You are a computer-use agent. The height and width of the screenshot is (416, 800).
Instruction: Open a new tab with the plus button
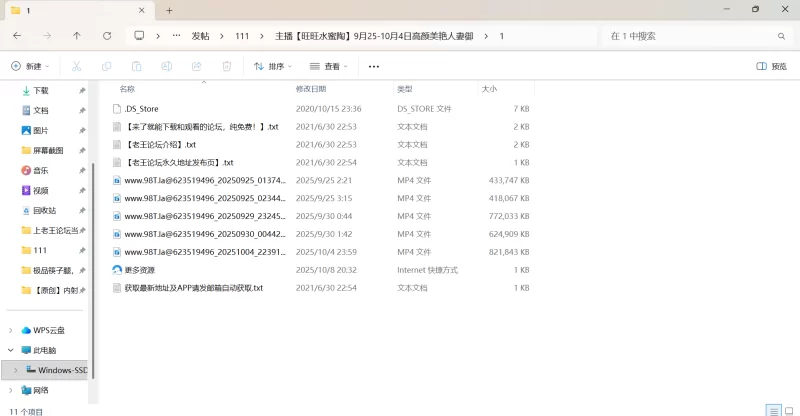point(169,10)
